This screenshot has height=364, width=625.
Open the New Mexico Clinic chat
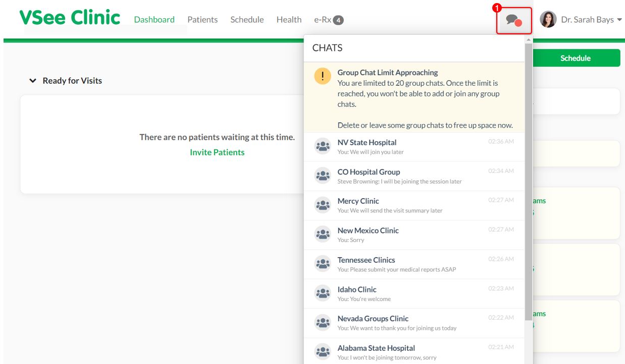(414, 235)
